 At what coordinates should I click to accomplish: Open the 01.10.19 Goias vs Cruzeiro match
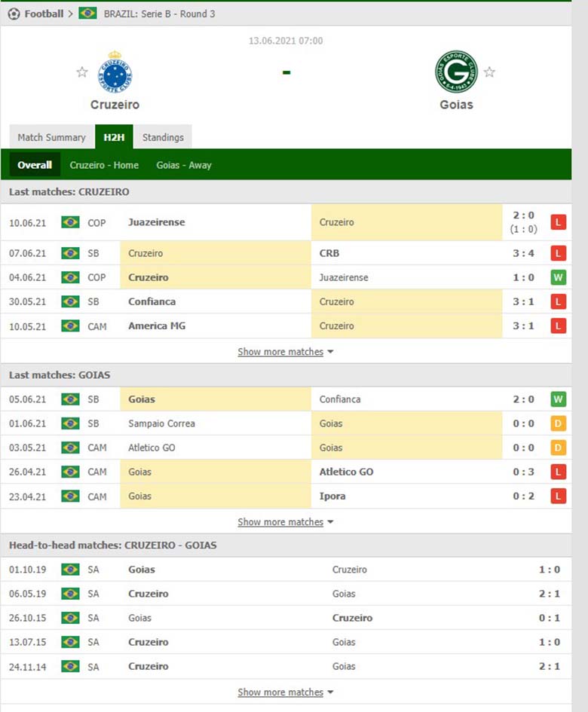pyautogui.click(x=286, y=570)
